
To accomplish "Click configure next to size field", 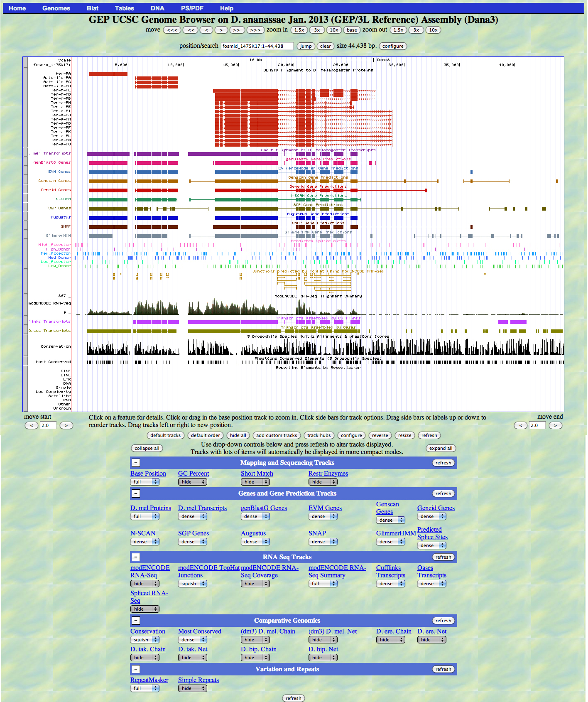I will (393, 46).
